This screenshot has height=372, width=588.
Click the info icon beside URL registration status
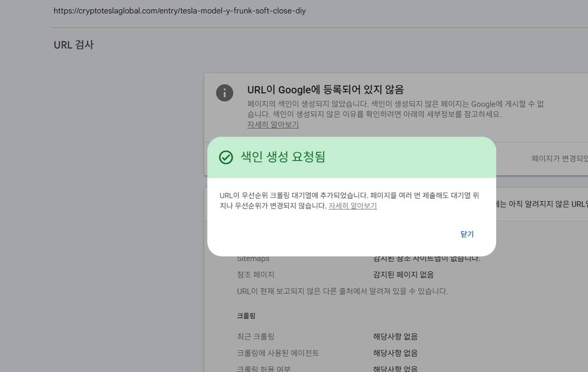pos(224,93)
